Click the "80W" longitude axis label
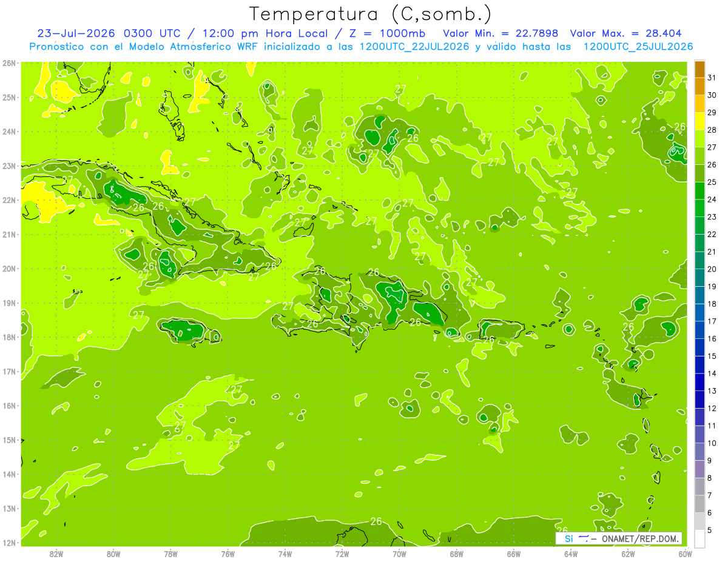 pyautogui.click(x=113, y=554)
